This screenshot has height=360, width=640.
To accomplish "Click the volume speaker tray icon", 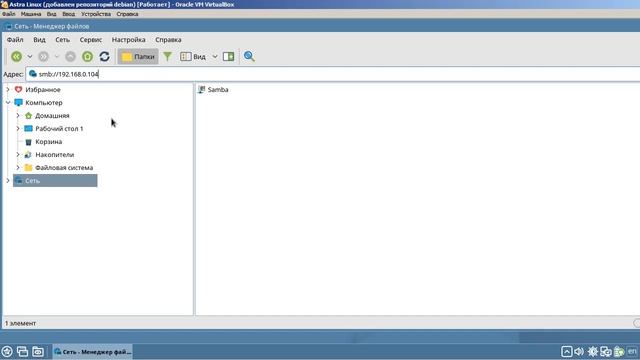I will point(579,351).
